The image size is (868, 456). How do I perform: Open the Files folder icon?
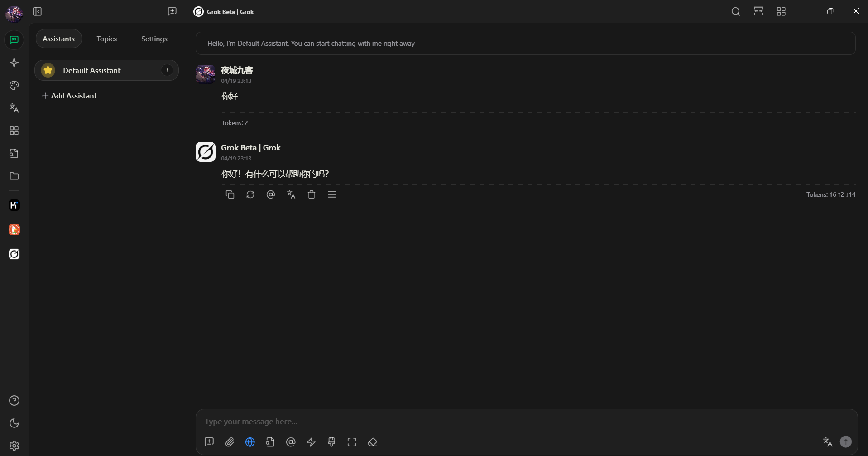coord(14,176)
